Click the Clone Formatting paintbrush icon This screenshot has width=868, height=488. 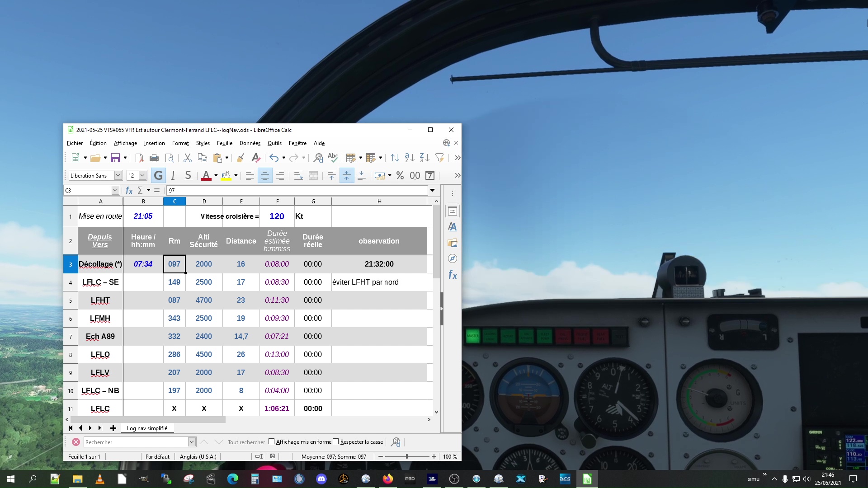[241, 158]
